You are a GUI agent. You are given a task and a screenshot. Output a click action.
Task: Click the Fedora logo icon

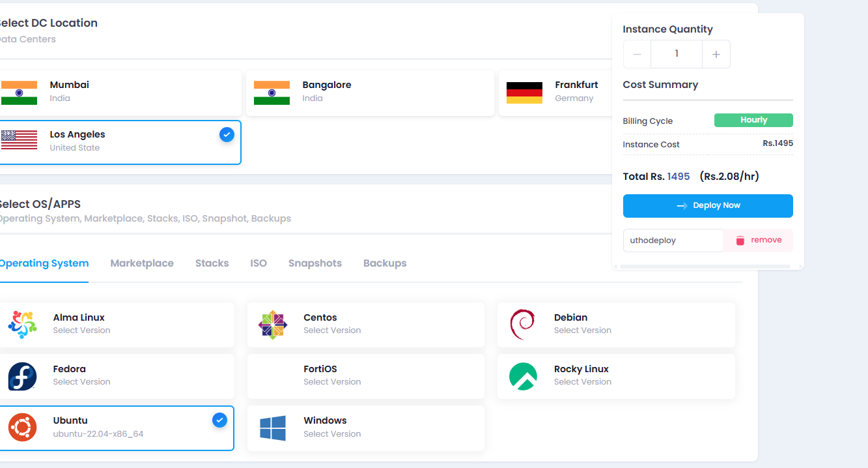(22, 376)
